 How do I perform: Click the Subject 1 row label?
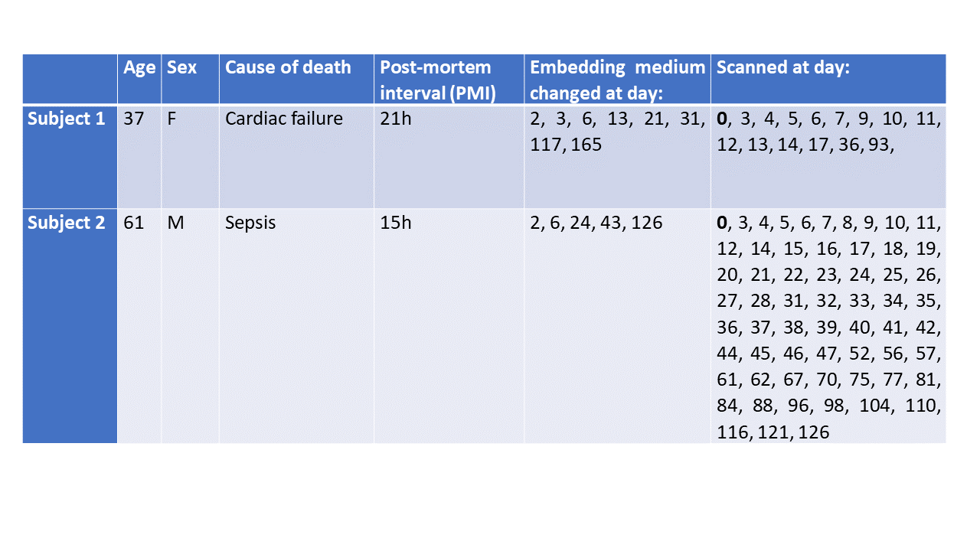tap(66, 119)
